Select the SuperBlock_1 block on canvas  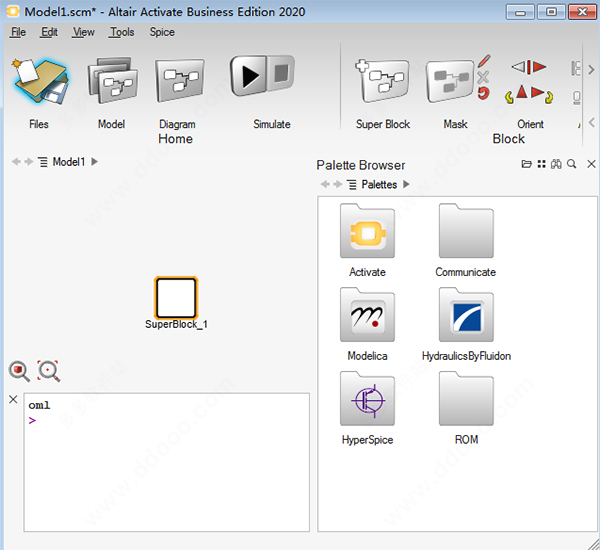pyautogui.click(x=176, y=298)
